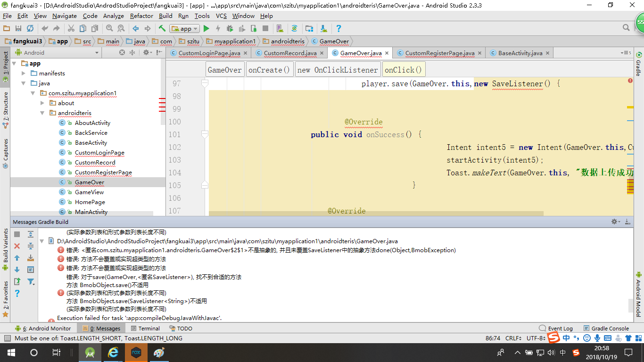The image size is (644, 362).
Task: Switch to CustomLoginPage.java tab
Action: point(209,53)
